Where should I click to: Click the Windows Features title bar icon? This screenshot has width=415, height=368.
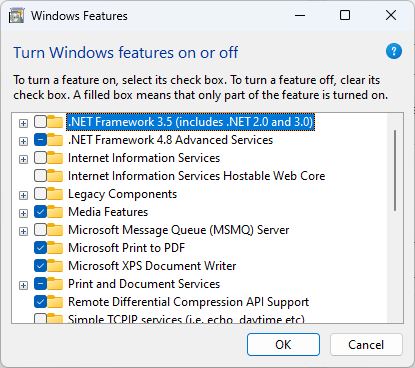coord(16,16)
